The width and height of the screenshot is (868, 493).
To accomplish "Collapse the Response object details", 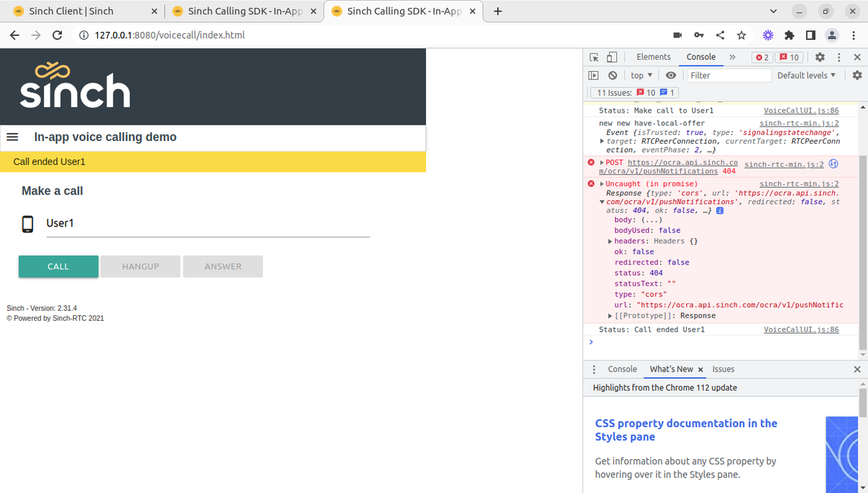I will pyautogui.click(x=602, y=202).
